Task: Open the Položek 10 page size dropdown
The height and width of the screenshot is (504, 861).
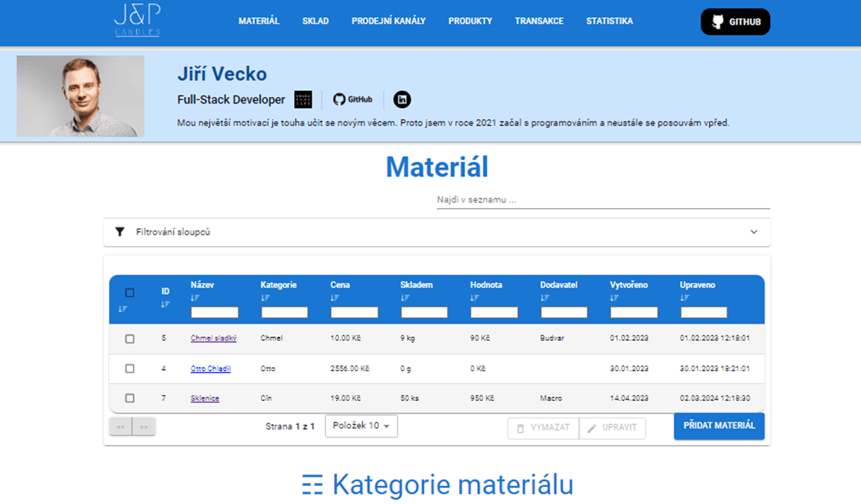Action: [x=361, y=425]
